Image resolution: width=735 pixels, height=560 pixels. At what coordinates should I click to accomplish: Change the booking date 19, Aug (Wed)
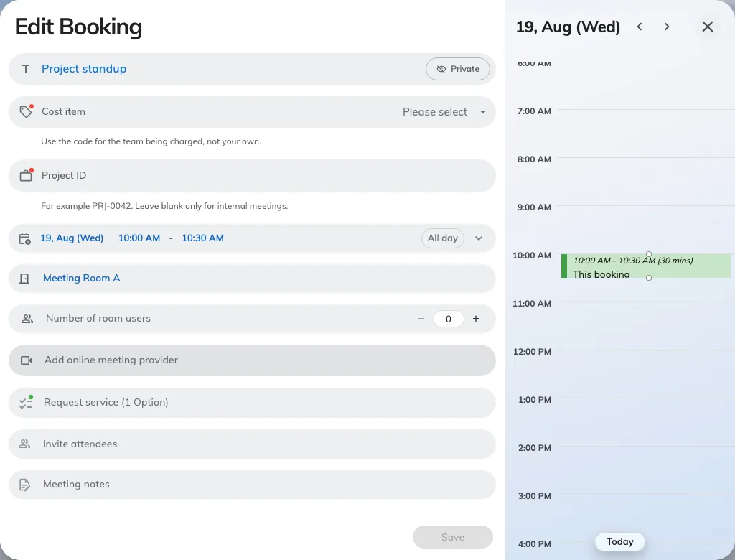(72, 238)
